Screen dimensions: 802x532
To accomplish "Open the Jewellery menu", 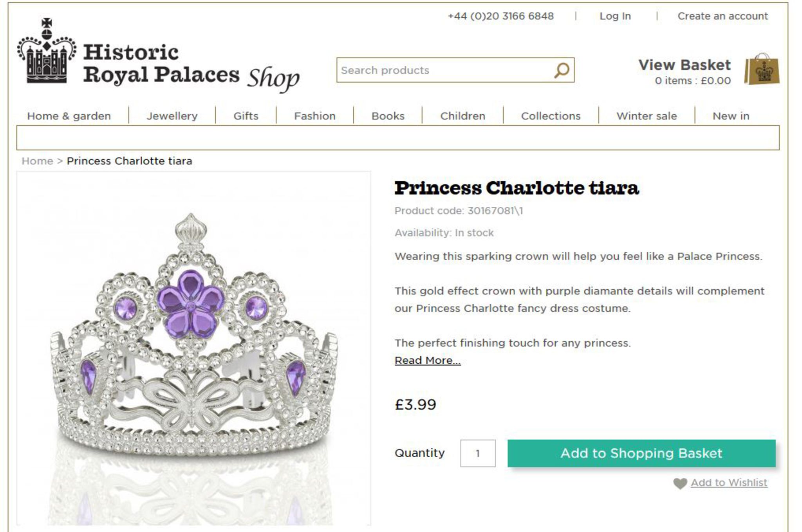I will 172,116.
